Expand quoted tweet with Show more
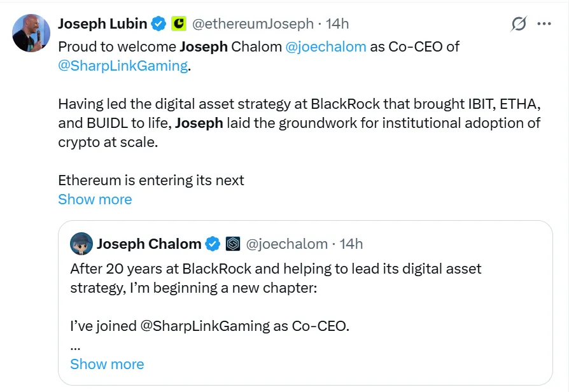 pos(107,364)
